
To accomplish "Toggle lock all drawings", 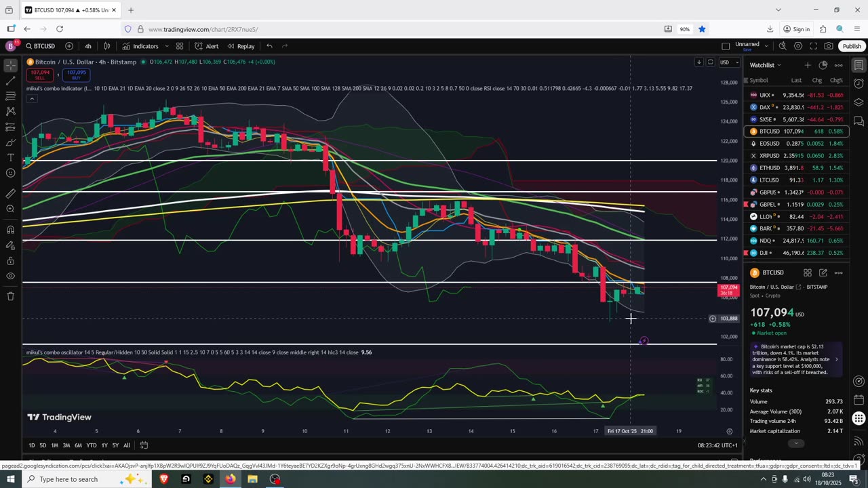I will pos(11,260).
